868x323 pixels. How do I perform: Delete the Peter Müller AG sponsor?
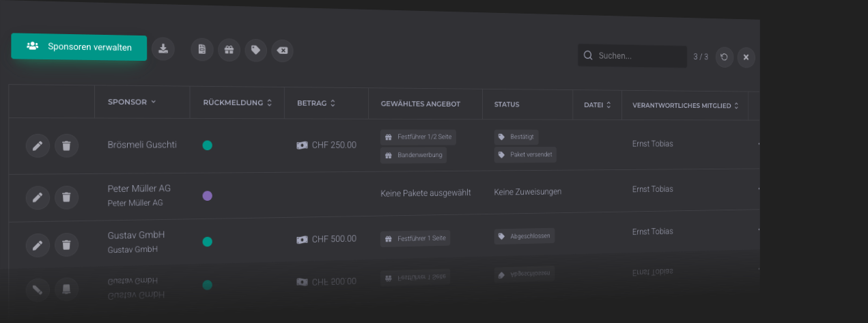click(66, 197)
